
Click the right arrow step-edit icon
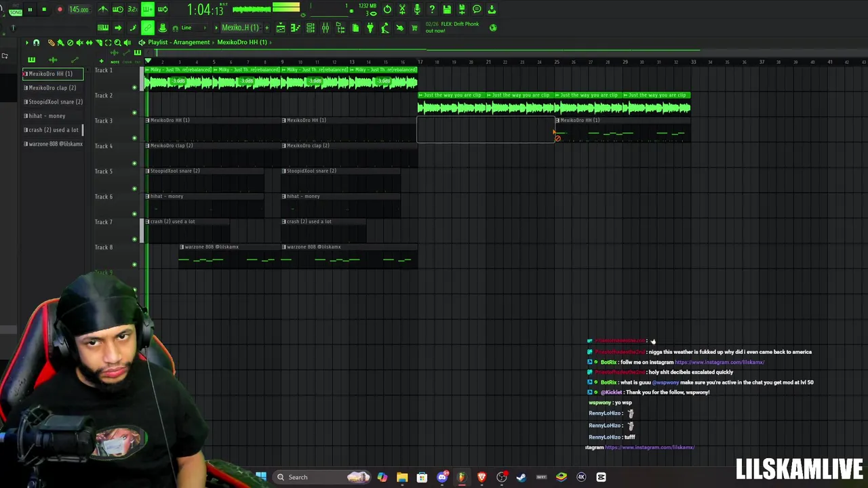[118, 28]
